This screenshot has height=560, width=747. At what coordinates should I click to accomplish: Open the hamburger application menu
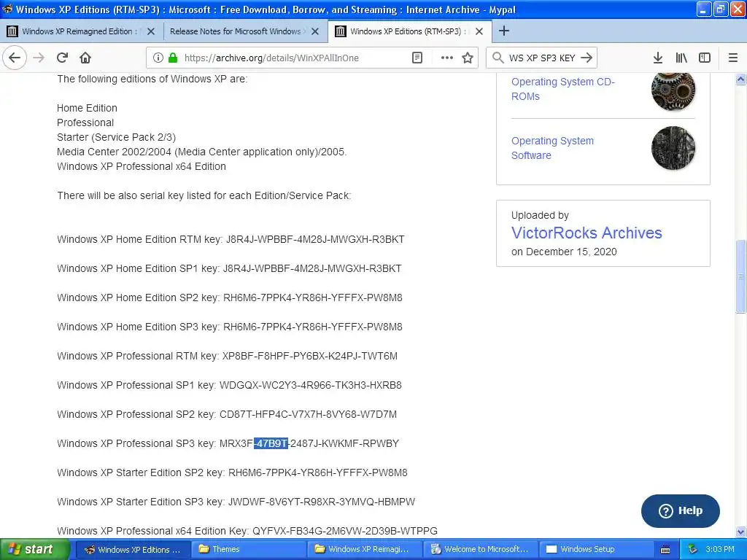click(x=732, y=58)
